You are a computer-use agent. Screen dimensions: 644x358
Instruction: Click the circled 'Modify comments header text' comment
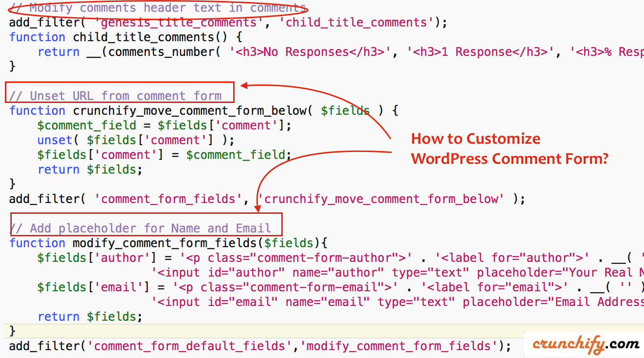158,8
